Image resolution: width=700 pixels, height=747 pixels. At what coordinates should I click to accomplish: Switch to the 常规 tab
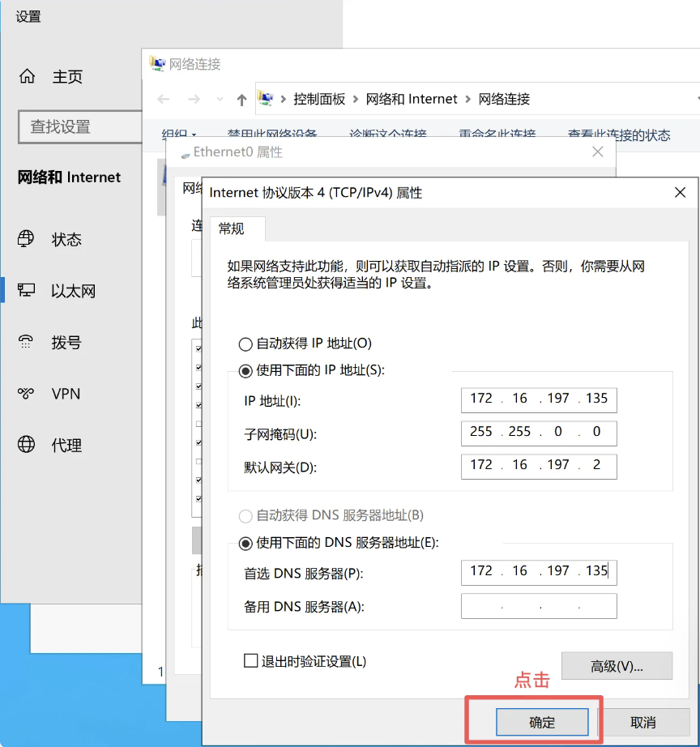tap(231, 228)
